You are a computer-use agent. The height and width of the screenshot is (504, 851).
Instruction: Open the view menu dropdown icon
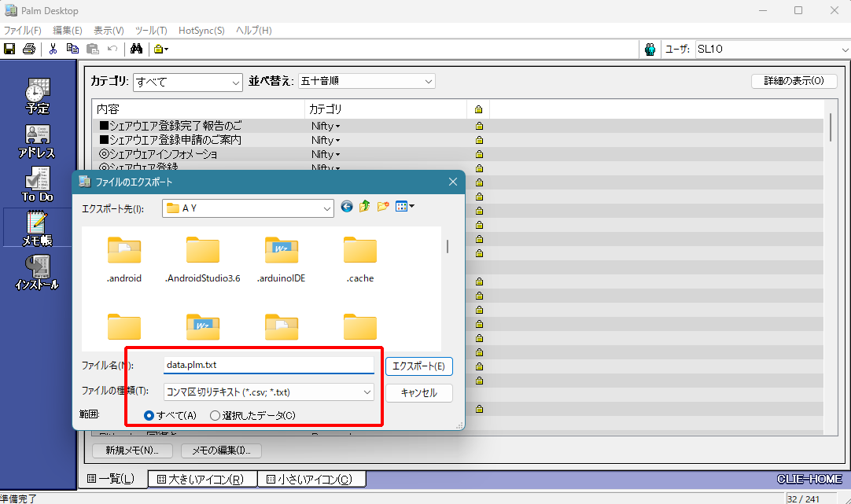coord(405,206)
